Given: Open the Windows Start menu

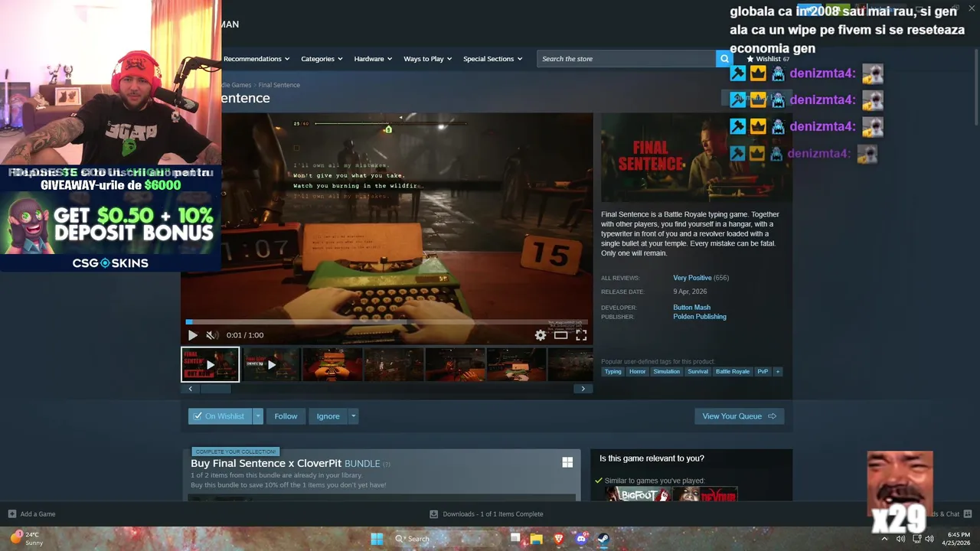Looking at the screenshot, I should (377, 539).
